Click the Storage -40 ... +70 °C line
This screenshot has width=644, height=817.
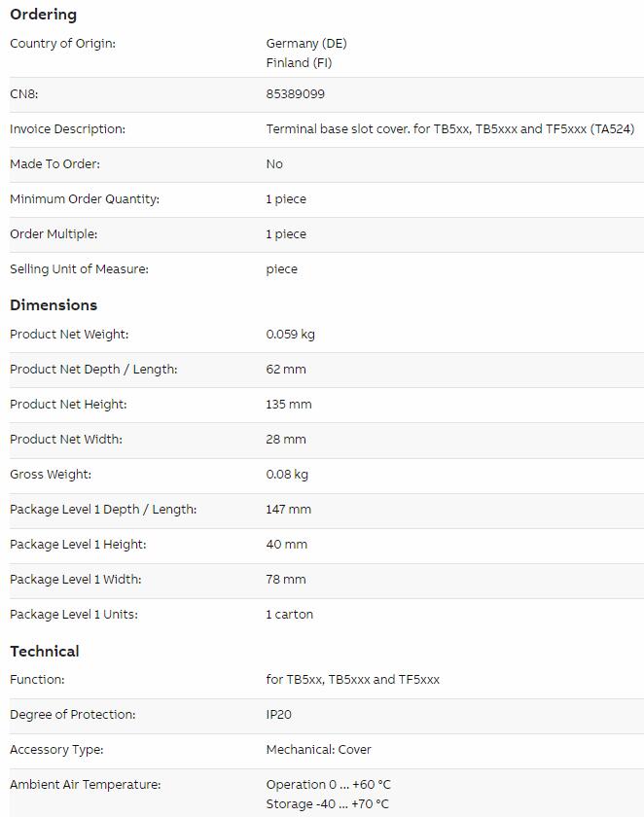(x=327, y=804)
